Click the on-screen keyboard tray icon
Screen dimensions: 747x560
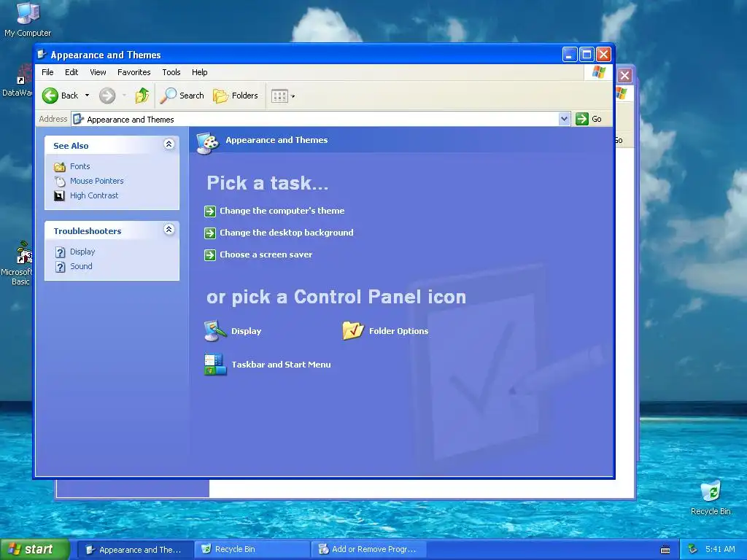[x=665, y=550]
